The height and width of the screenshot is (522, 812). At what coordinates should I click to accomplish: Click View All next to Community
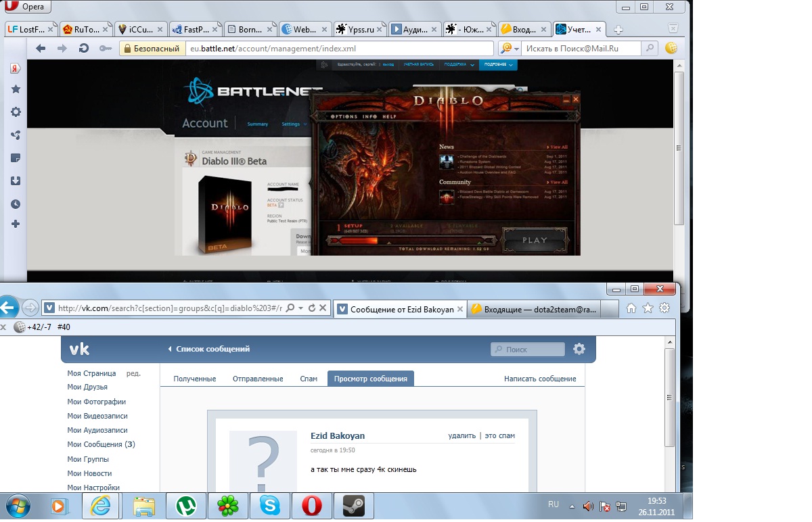pyautogui.click(x=558, y=182)
